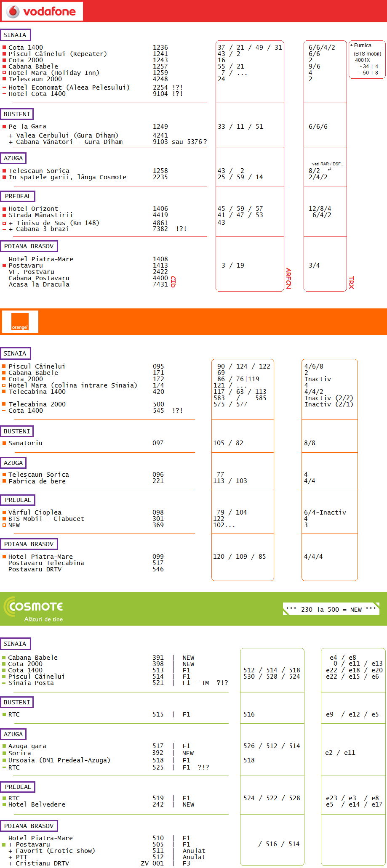This screenshot has width=387, height=868.
Task: Click the '6/4-Inactiv' TRX value
Action: pyautogui.click(x=325, y=512)
